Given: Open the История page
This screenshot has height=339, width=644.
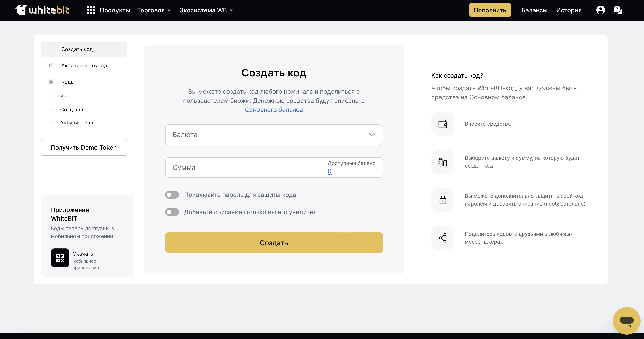Looking at the screenshot, I should [x=569, y=10].
